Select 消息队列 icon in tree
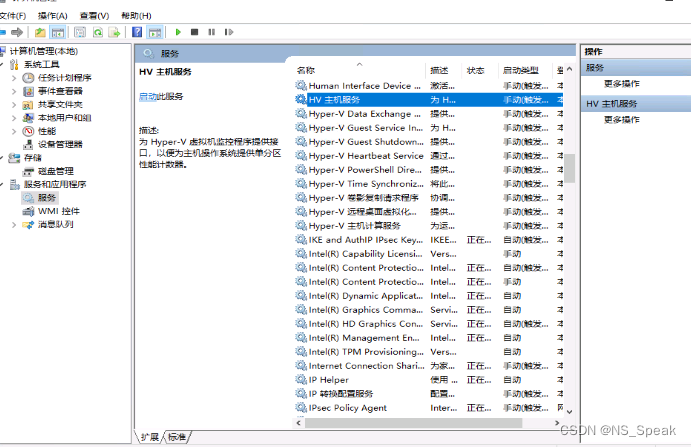This screenshot has height=447, width=691. point(28,224)
